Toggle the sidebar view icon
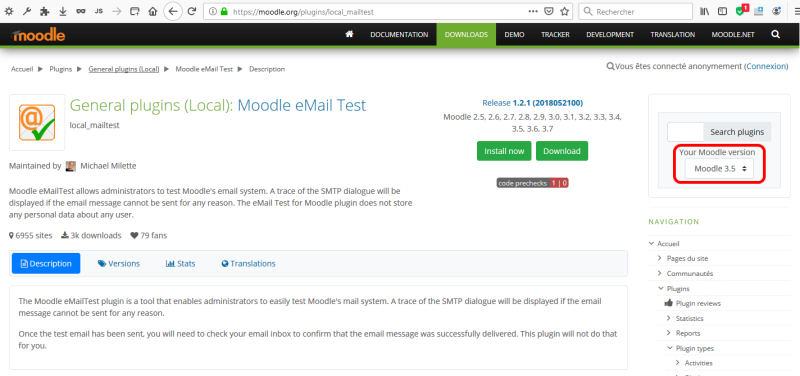This screenshot has height=376, width=800. [722, 11]
